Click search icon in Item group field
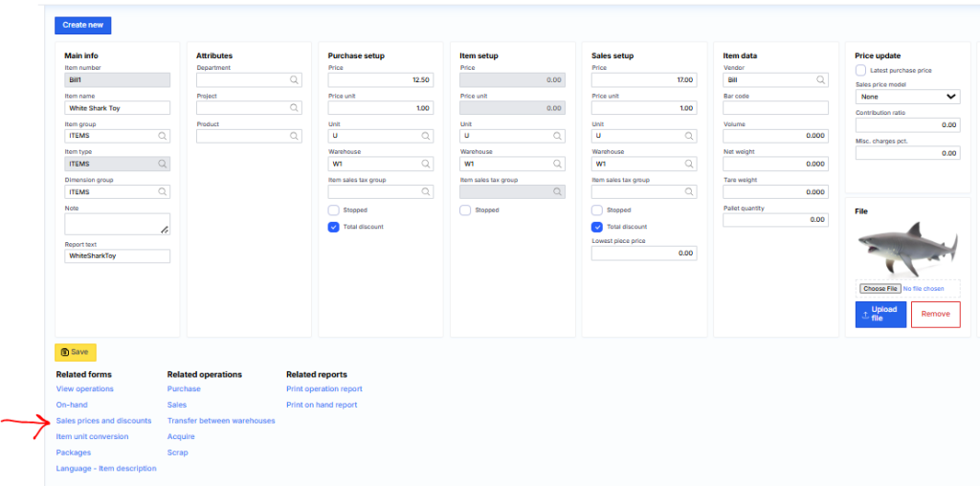 pos(163,137)
